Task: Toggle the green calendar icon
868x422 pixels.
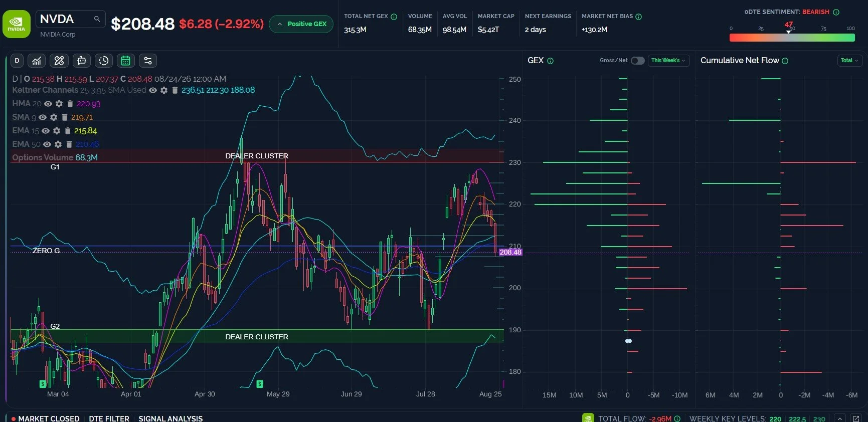Action: click(x=126, y=61)
